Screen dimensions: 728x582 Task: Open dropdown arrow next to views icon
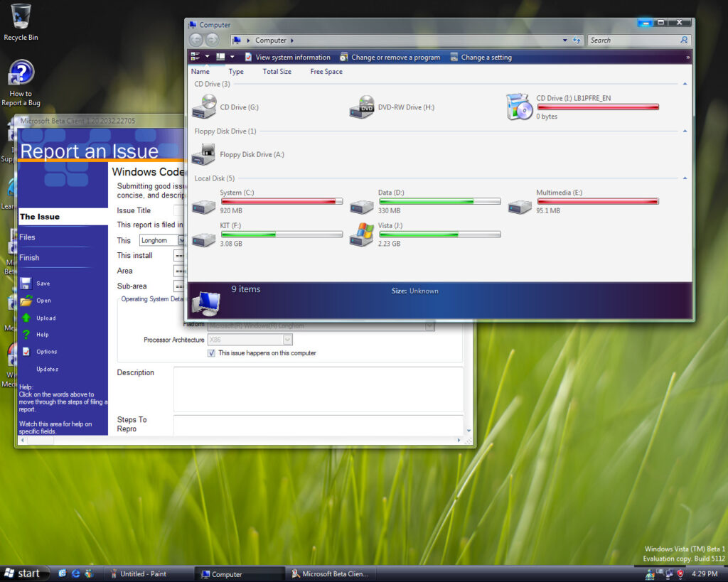pyautogui.click(x=207, y=57)
